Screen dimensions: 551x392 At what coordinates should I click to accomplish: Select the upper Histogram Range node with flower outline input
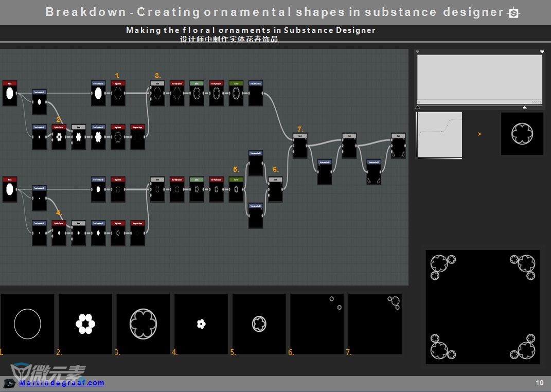(138, 137)
